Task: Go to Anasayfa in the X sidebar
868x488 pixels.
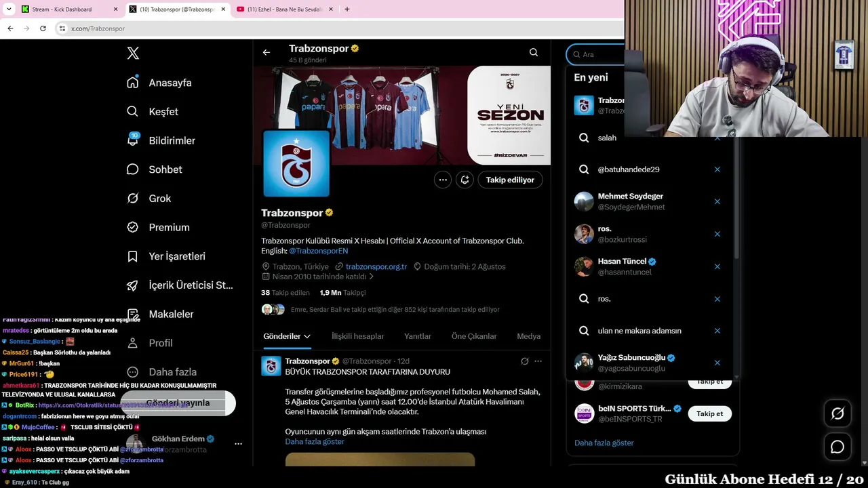Action: coord(159,83)
